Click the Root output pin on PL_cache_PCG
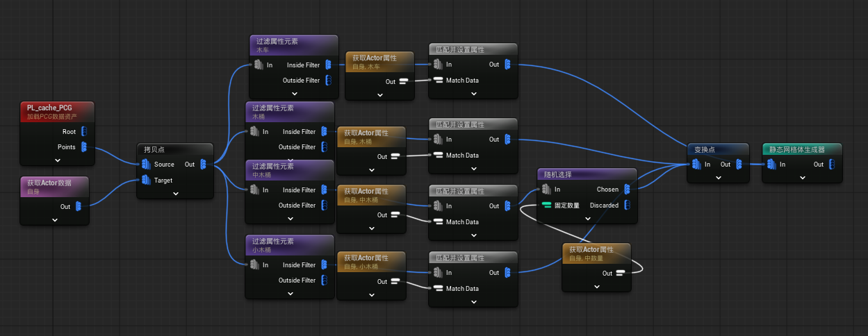This screenshot has height=336, width=868. (84, 132)
